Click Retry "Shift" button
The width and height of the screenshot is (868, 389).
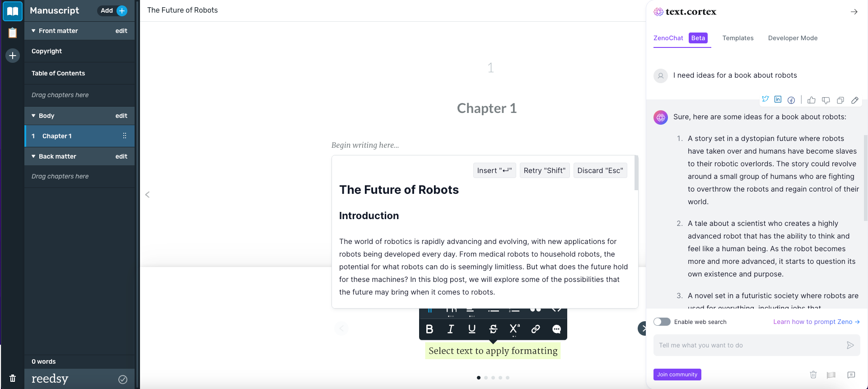tap(545, 170)
